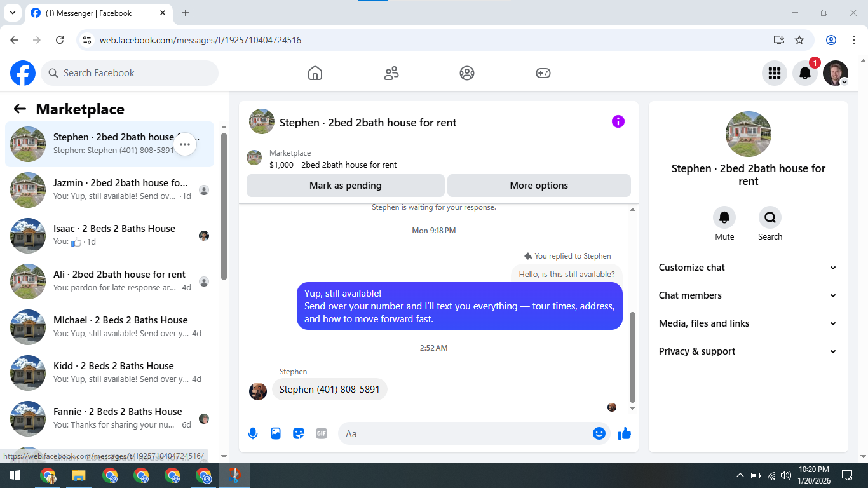868x488 pixels.
Task: Click the install app icon in address bar
Action: 779,40
